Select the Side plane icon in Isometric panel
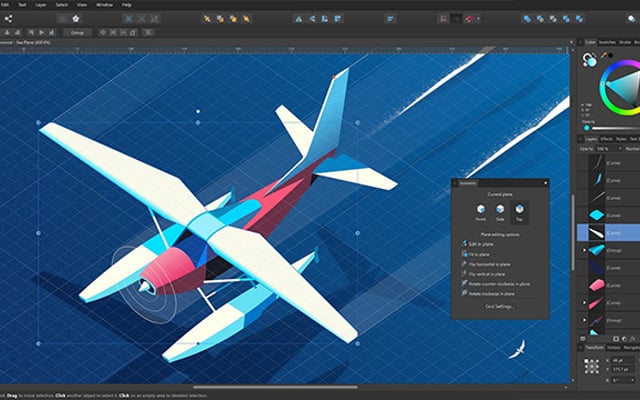The width and height of the screenshot is (640, 400). [501, 209]
